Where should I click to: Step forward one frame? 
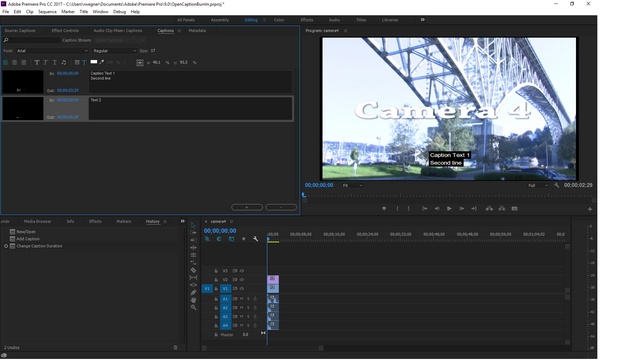tap(461, 209)
